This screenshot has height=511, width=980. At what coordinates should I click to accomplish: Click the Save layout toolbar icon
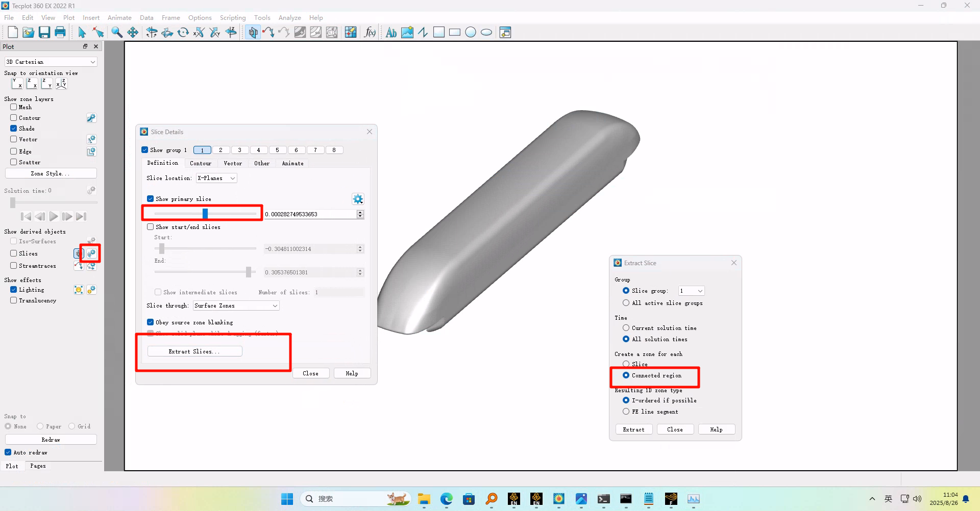click(44, 33)
